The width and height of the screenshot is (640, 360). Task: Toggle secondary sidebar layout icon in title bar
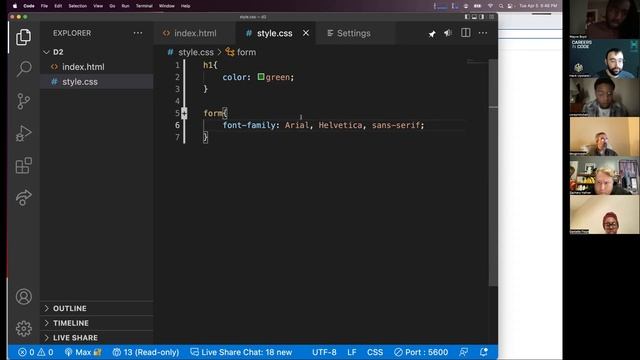tap(482, 17)
